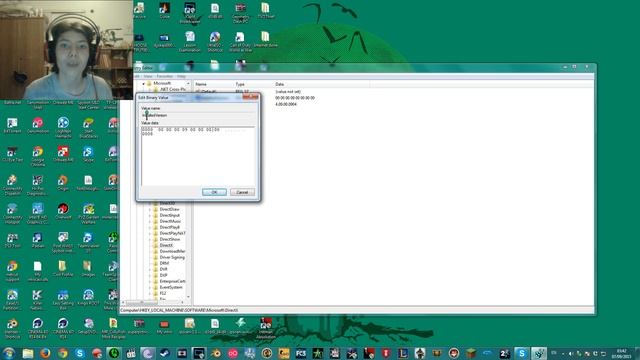640x360 pixels.
Task: Click the tree horizontal scroll right arrow
Action: point(182,302)
